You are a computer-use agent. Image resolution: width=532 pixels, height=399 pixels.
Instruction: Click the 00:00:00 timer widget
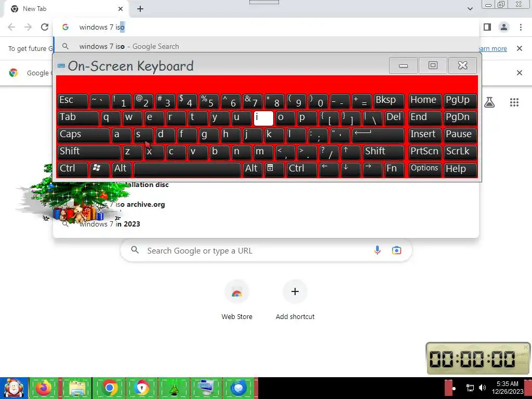[x=478, y=358]
